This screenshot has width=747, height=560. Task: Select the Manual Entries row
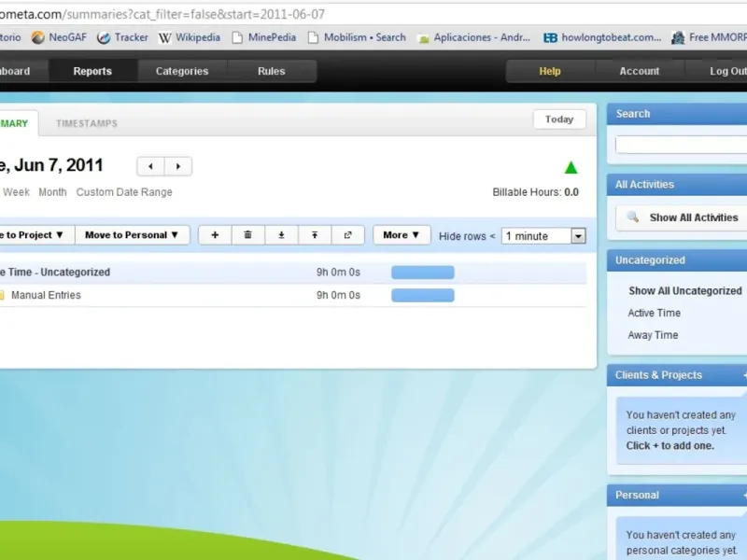tap(293, 295)
